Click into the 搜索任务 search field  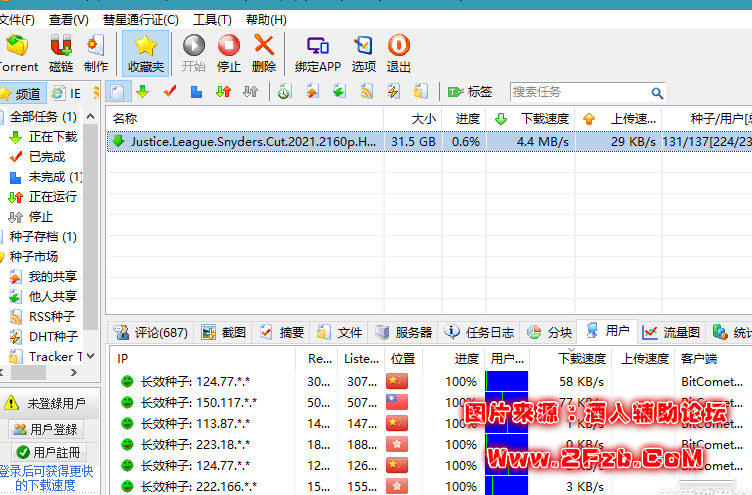tap(579, 92)
